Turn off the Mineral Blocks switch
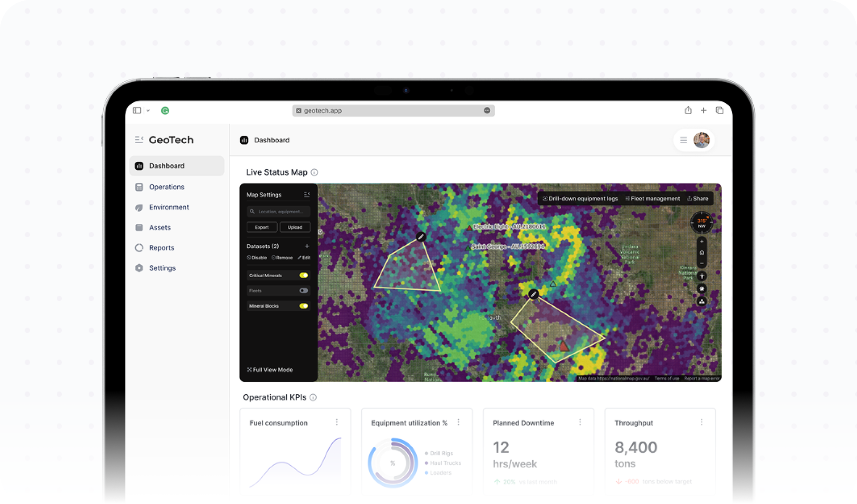 [303, 306]
